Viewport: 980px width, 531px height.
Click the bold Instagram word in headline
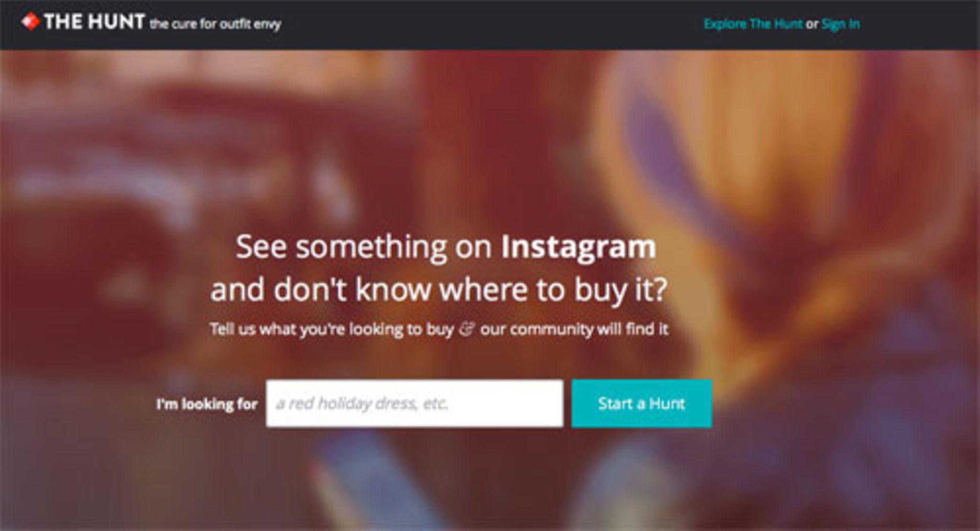(578, 248)
